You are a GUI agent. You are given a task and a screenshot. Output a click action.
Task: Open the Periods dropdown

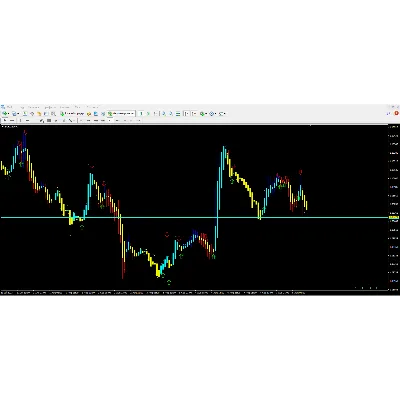click(212, 114)
